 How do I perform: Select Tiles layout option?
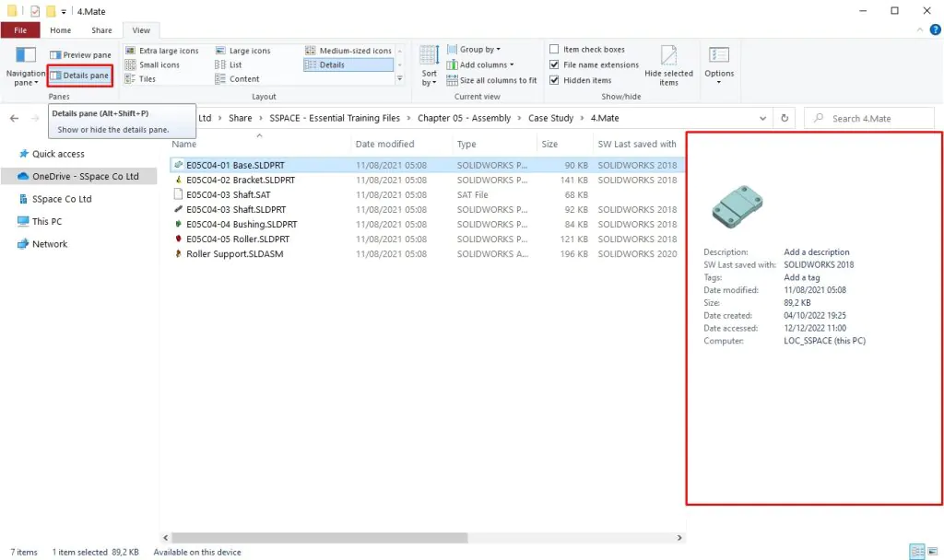140,79
